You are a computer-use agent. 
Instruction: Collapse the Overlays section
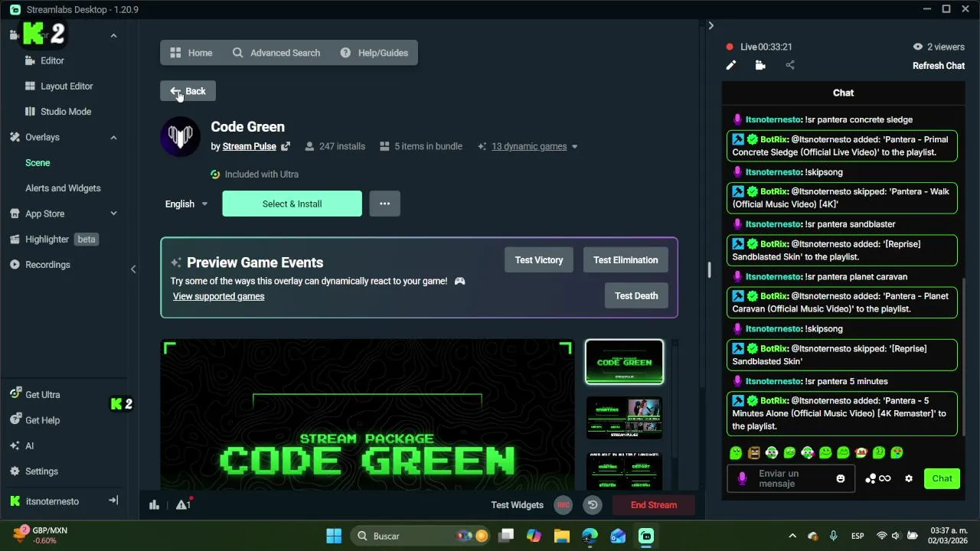pyautogui.click(x=113, y=137)
